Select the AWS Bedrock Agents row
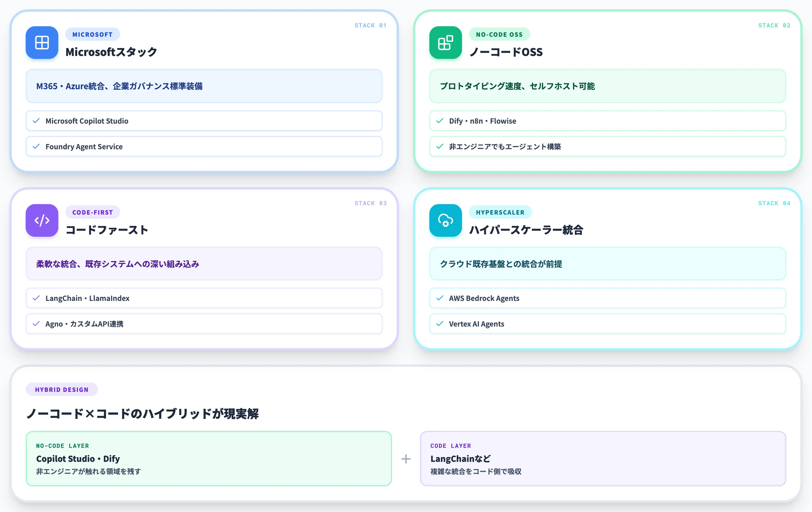 pos(608,298)
